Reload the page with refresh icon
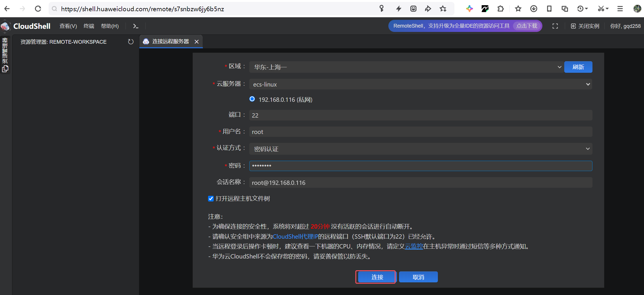Screen dimensions: 644x295 [38, 9]
